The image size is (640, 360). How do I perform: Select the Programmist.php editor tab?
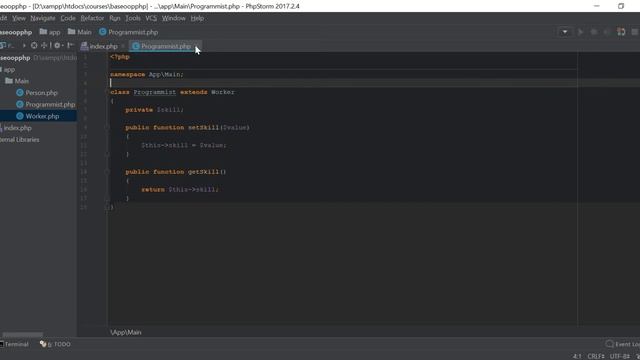click(x=166, y=47)
